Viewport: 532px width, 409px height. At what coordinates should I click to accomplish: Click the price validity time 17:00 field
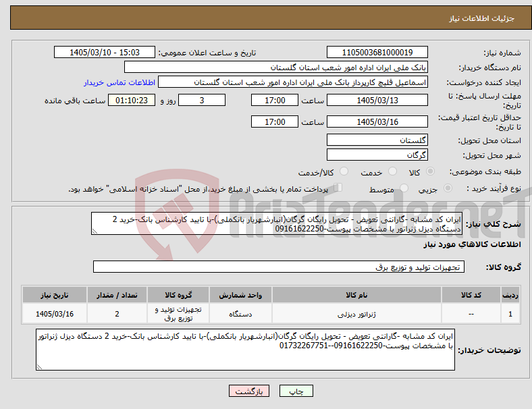275,121
